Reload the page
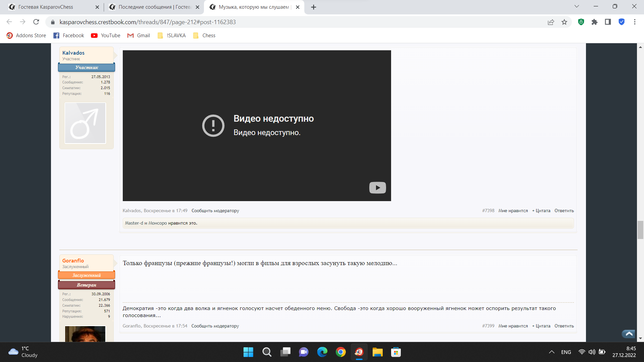The width and height of the screenshot is (644, 362). [x=36, y=22]
